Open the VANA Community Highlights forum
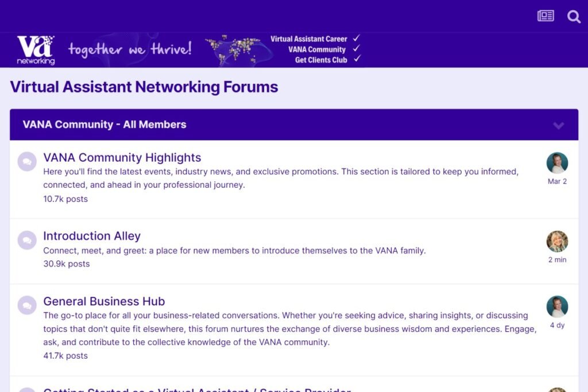The image size is (588, 392). 122,157
